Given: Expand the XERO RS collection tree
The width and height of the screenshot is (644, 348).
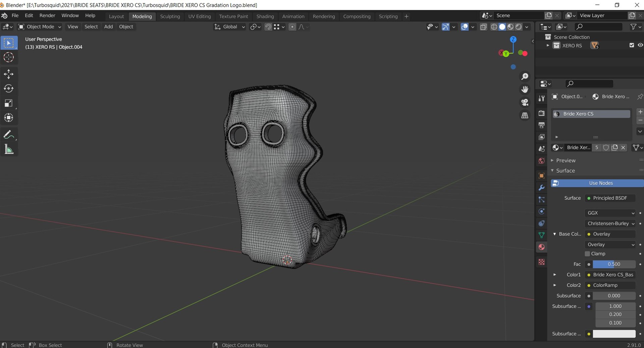Looking at the screenshot, I should (548, 45).
